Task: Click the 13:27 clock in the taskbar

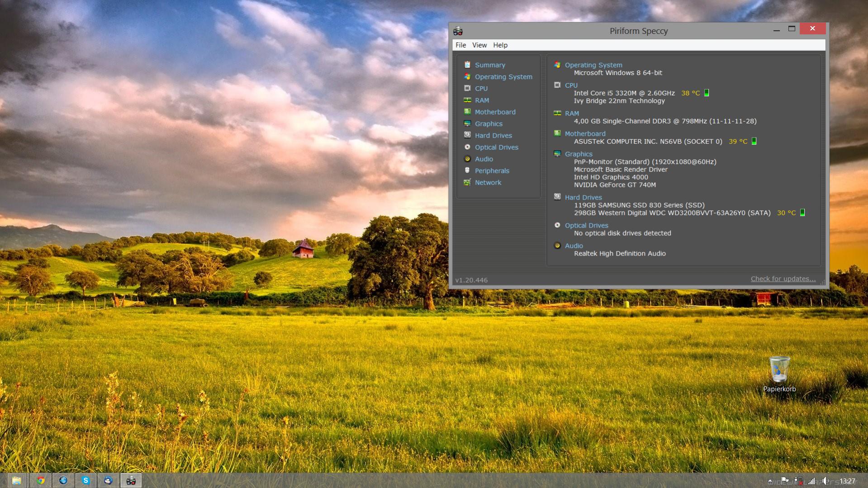Action: pos(848,481)
